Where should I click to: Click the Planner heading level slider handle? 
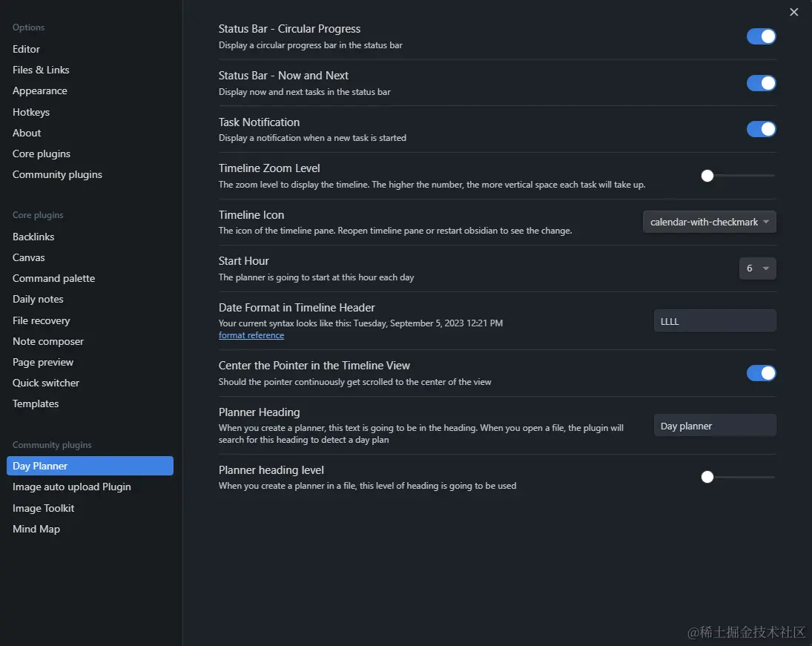click(x=707, y=477)
